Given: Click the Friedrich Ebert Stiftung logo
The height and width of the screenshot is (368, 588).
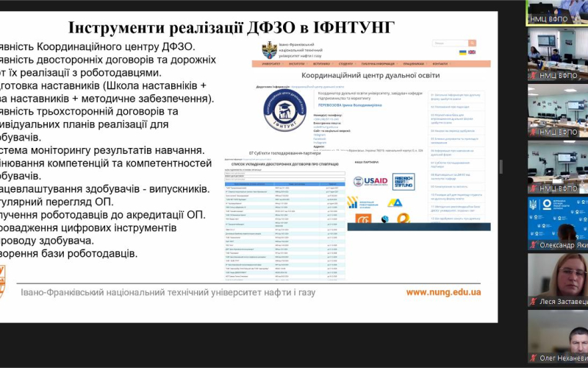Looking at the screenshot, I should tap(404, 182).
